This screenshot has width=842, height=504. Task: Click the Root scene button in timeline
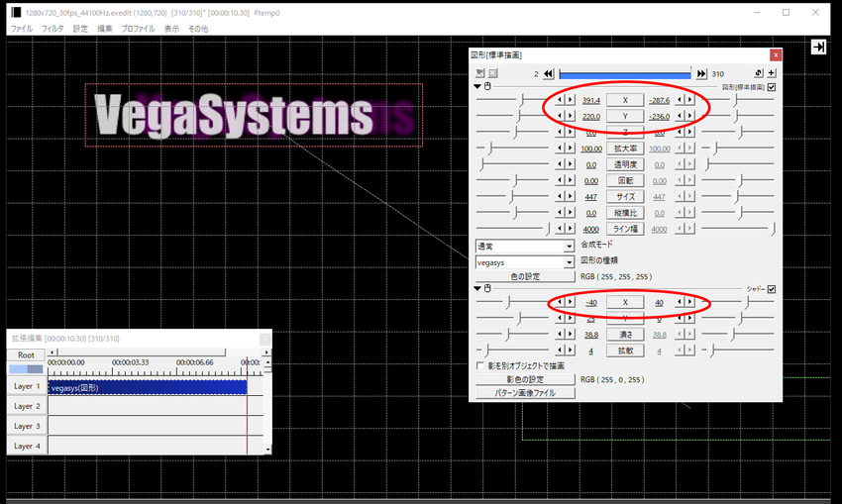[x=26, y=354]
